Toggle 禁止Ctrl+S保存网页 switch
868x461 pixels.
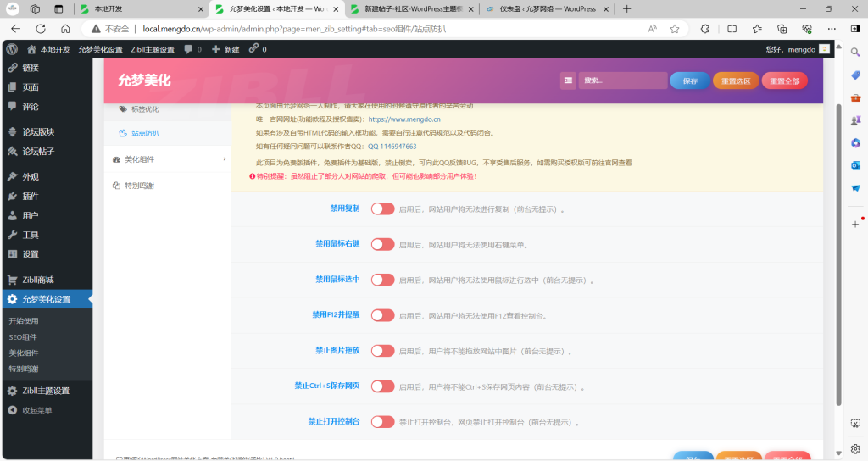pyautogui.click(x=382, y=386)
